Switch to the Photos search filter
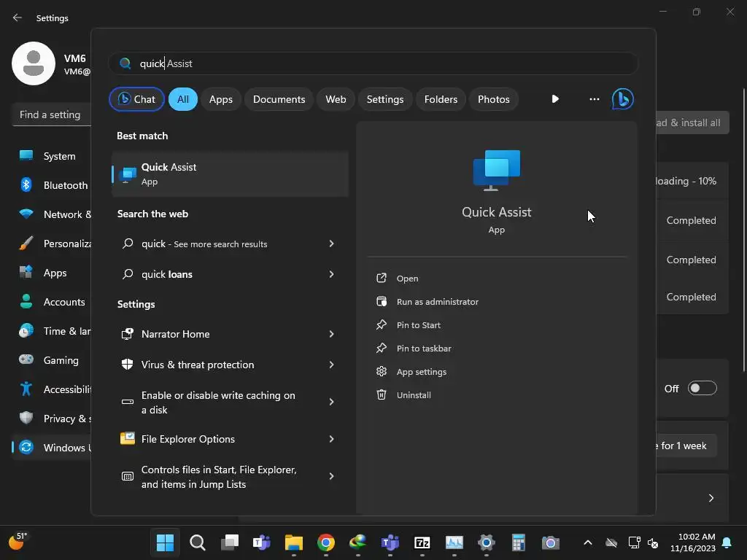The width and height of the screenshot is (747, 560). [494, 99]
